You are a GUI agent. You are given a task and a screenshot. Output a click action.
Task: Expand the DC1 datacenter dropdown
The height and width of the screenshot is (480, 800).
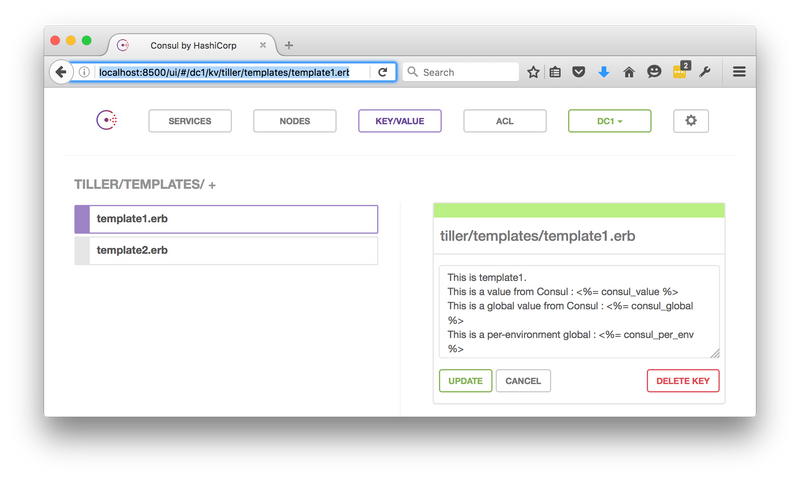click(x=609, y=121)
